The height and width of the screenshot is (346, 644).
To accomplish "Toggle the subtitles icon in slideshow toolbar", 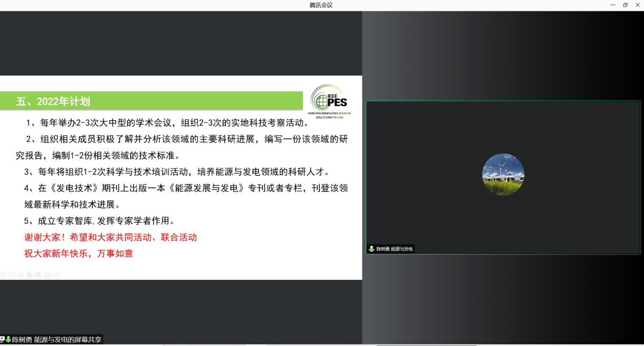I will pyautogui.click(x=47, y=276).
